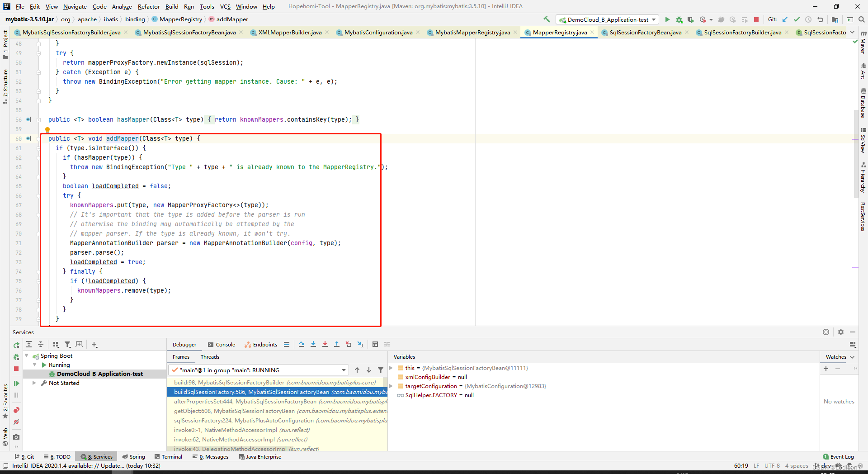Expand the Not Started tree node

(34, 383)
